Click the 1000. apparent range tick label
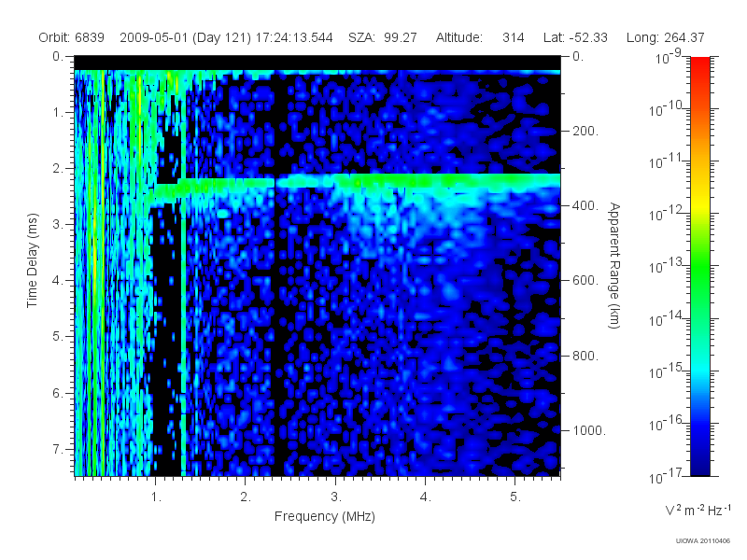Viewport: 747px width, 560px height. [589, 430]
